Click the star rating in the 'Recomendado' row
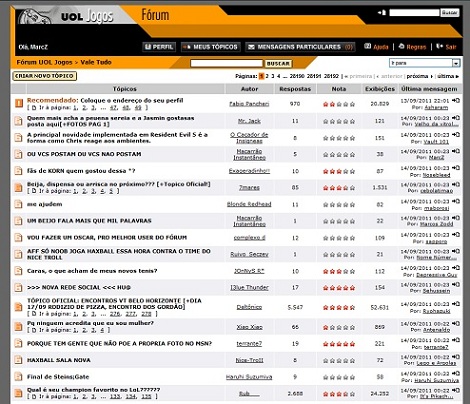470x404 pixels. tap(339, 104)
